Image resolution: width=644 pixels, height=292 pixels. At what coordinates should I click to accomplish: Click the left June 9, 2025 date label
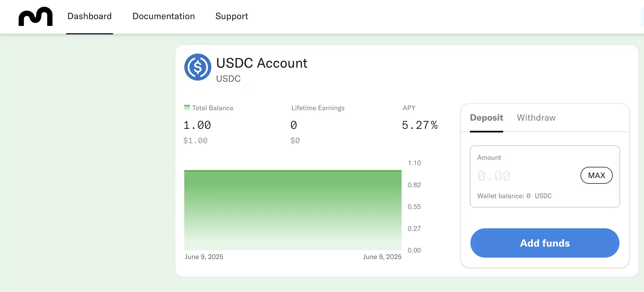click(204, 257)
